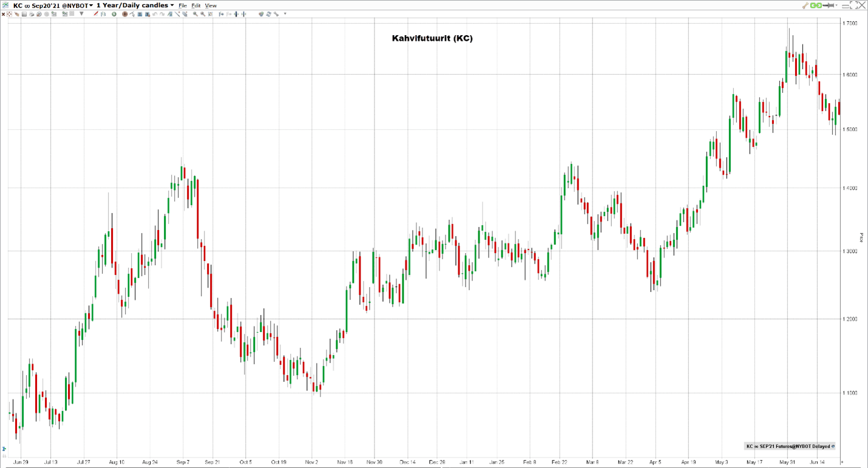This screenshot has width=868, height=468.
Task: Click the gray triangle dropdown in the toolbar
Action: (81, 14)
